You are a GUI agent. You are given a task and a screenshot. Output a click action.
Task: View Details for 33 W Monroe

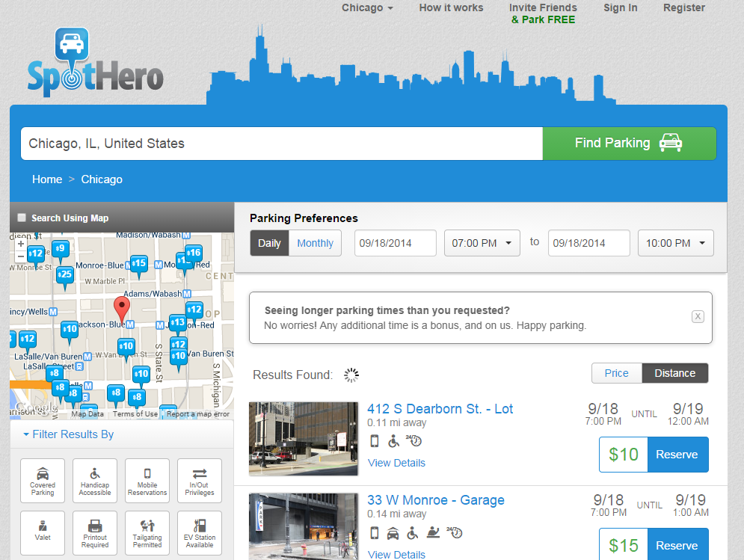(x=396, y=554)
